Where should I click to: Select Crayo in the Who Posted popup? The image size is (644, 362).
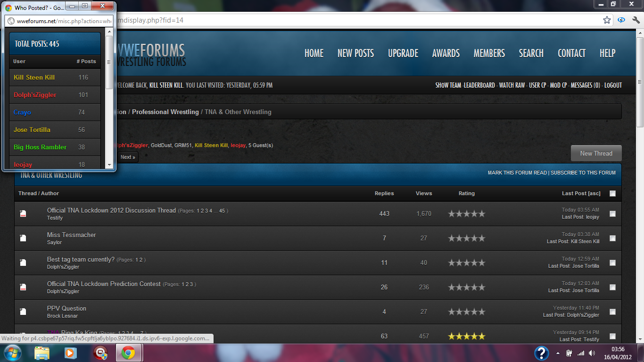22,112
